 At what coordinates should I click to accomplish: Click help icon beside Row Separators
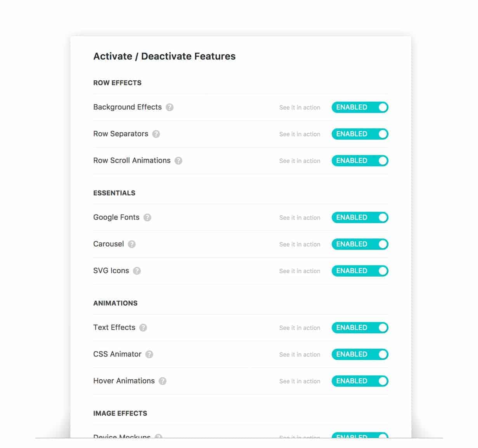coord(156,134)
